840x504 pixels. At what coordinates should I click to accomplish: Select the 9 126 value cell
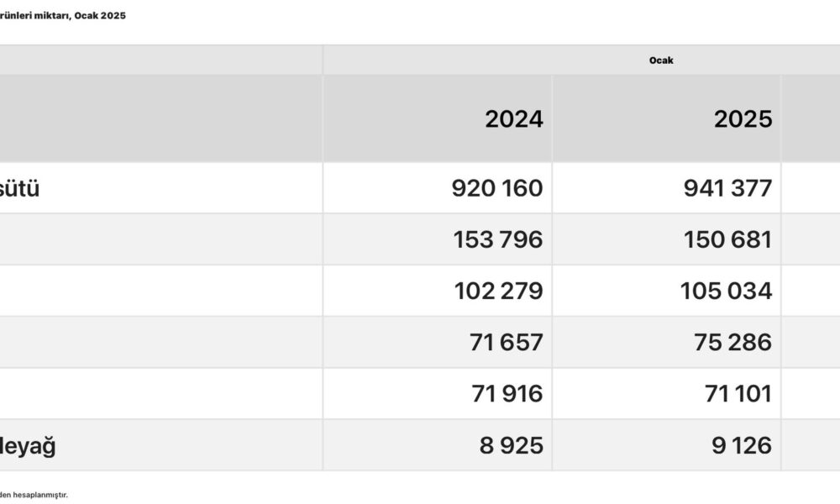tap(741, 445)
